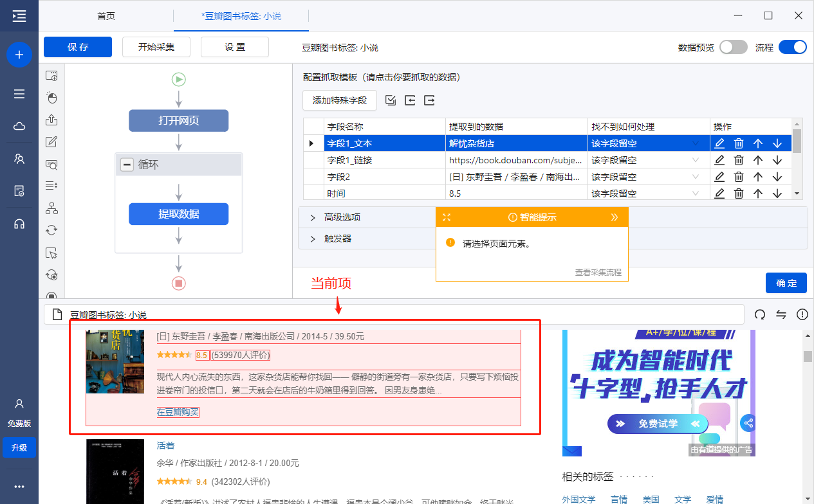Switch to the 首页 tab
Image resolution: width=814 pixels, height=504 pixels.
click(x=106, y=16)
